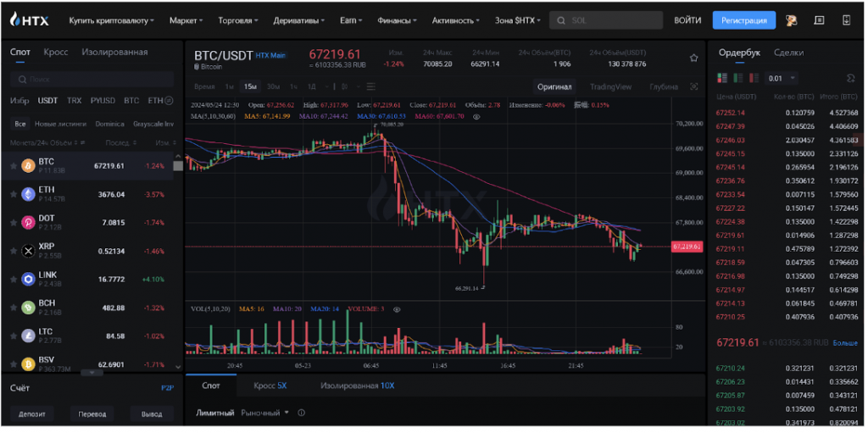The width and height of the screenshot is (868, 433).
Task: Click the Регистрация button
Action: 743,19
